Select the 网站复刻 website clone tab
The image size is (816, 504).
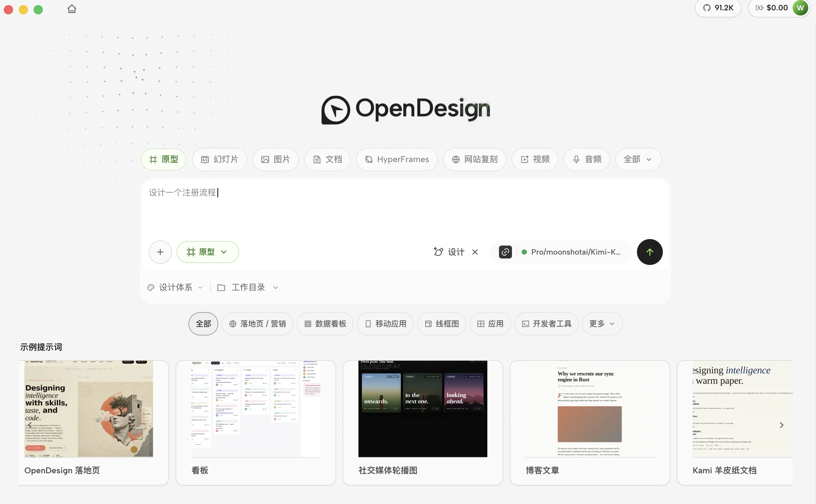pyautogui.click(x=474, y=159)
